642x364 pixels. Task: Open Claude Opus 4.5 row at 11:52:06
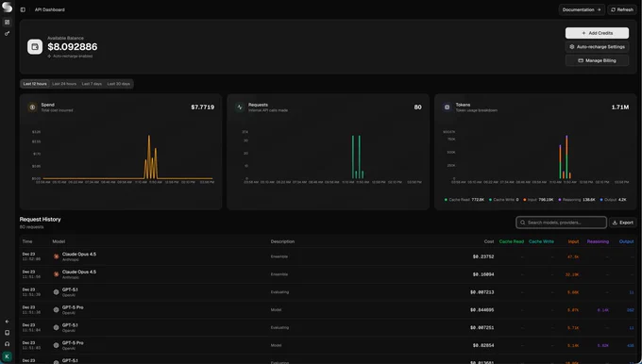[328, 256]
